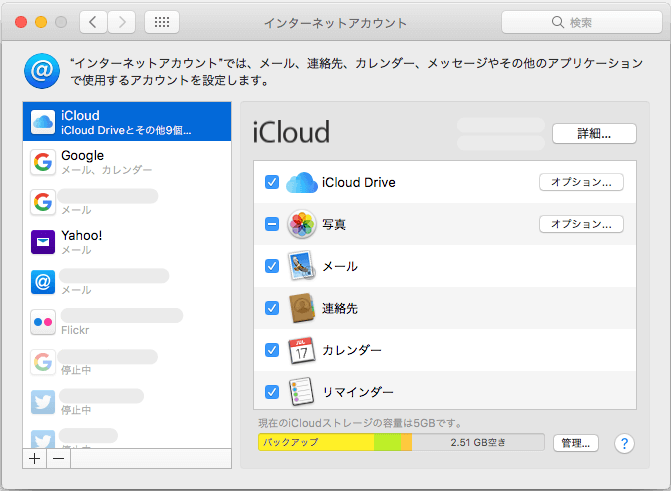The height and width of the screenshot is (491, 671).
Task: Click the 写真 Photos flower icon
Action: coord(302,224)
